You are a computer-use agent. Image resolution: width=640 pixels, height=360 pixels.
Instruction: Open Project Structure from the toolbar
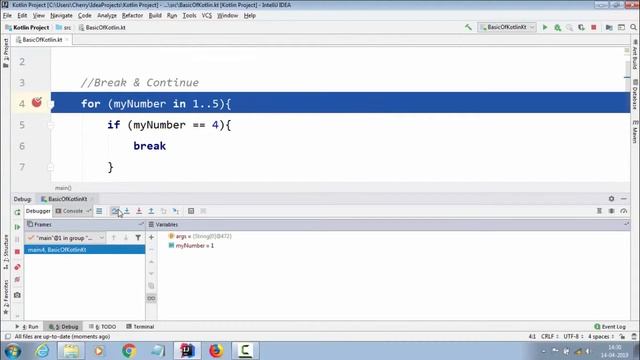pyautogui.click(x=609, y=27)
